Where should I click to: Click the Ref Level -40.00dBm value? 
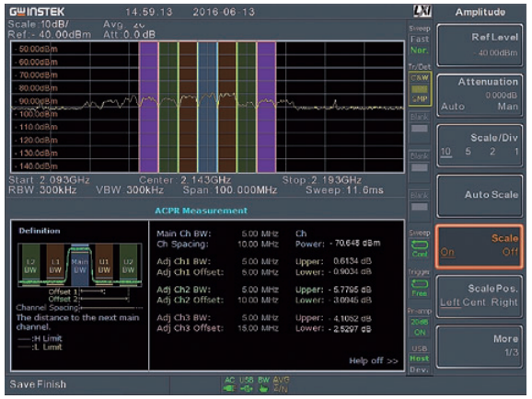coord(495,53)
